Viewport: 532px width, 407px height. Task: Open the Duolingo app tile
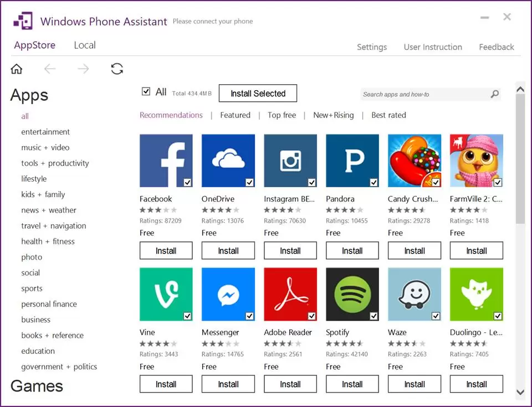click(x=477, y=294)
